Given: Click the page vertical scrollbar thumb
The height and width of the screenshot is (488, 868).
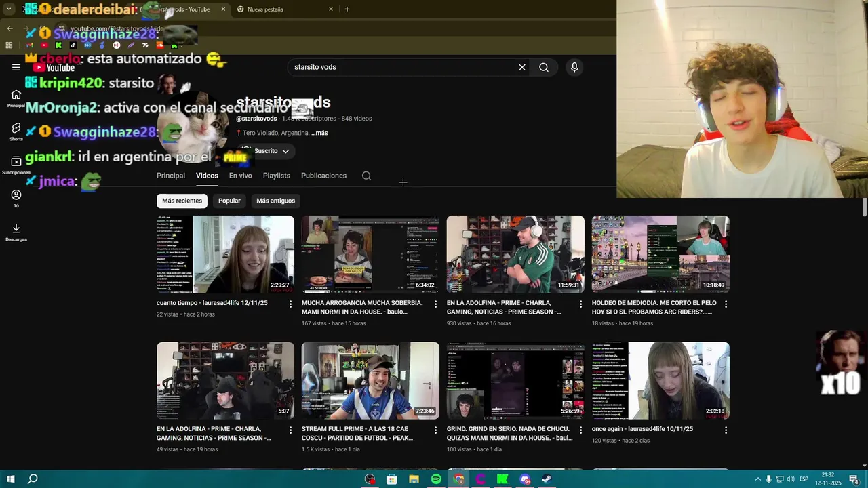Looking at the screenshot, I should pyautogui.click(x=865, y=208).
